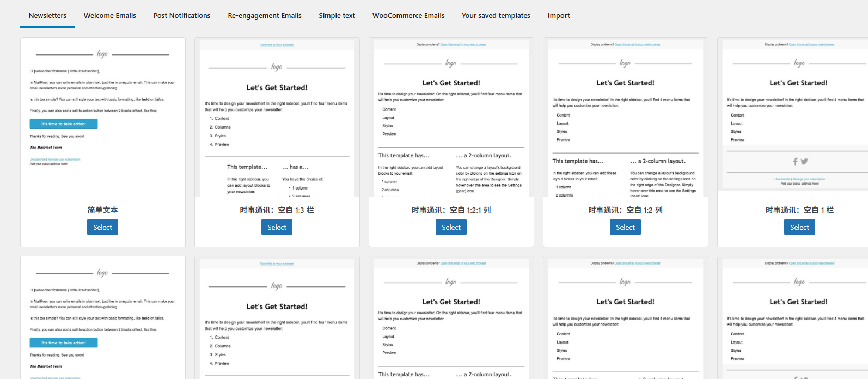Select the 空白 1 栏 template

[799, 227]
